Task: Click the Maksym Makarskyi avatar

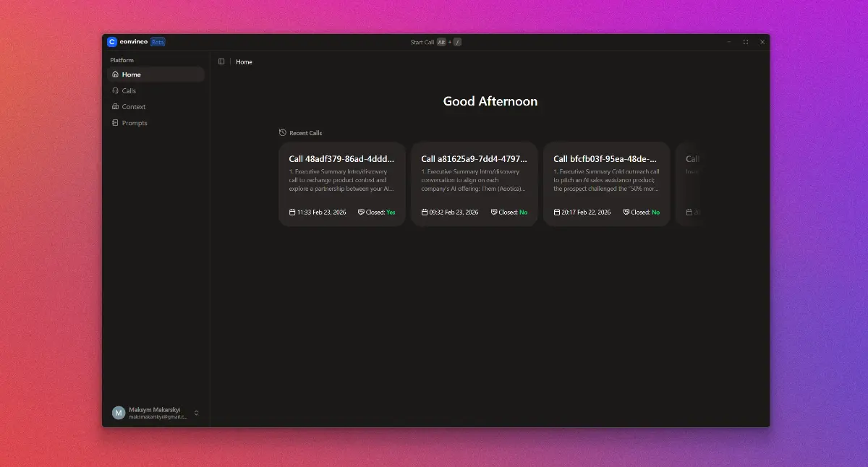Action: [118, 412]
